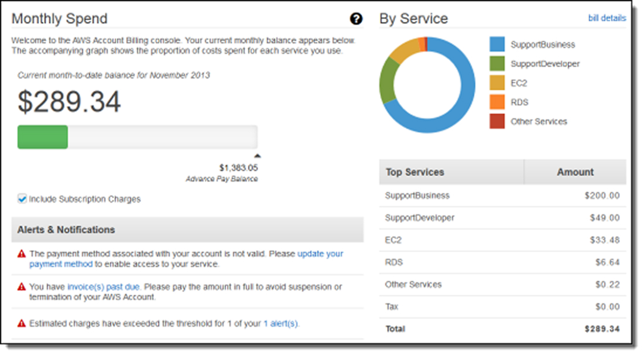Click the update your payment method link
Viewport: 644px width, 356px height.
[x=319, y=254]
